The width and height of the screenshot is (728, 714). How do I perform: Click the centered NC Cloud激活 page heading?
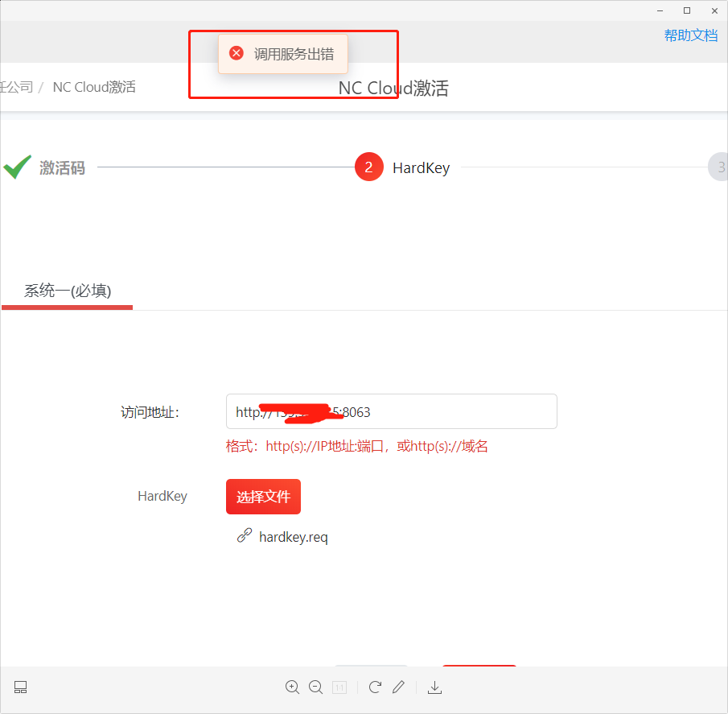(393, 89)
